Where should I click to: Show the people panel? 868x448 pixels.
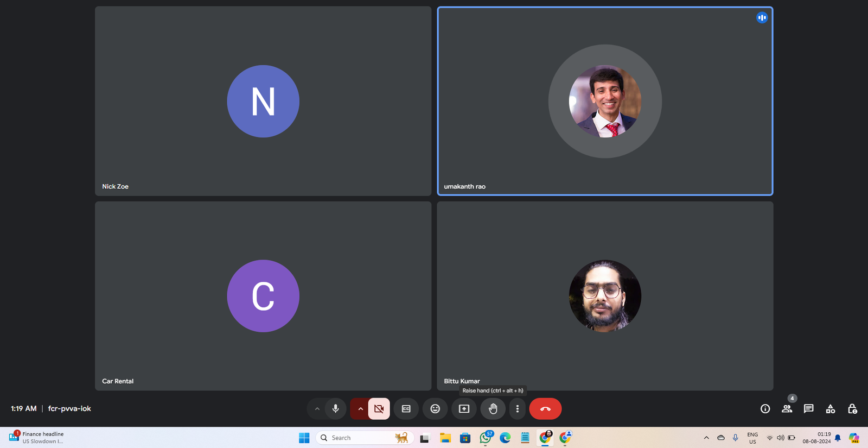(x=787, y=409)
